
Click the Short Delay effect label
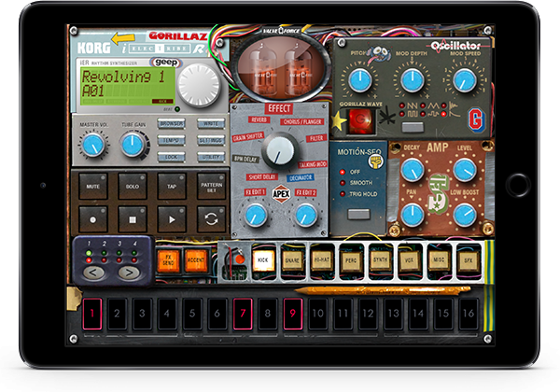(261, 176)
